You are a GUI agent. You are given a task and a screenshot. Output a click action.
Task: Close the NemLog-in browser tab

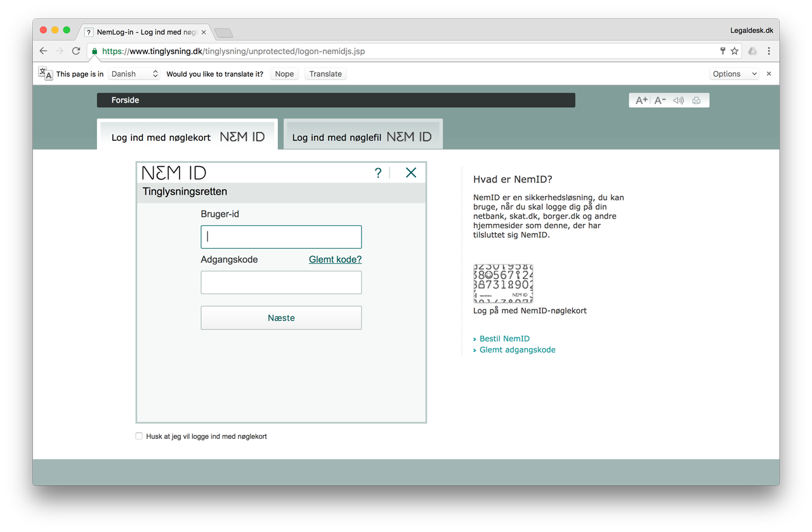tap(204, 32)
